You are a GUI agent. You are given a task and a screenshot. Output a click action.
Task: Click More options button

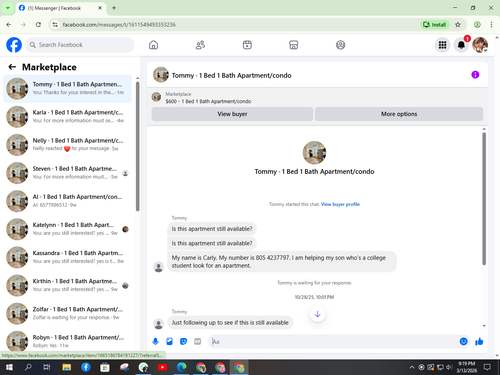coord(399,114)
